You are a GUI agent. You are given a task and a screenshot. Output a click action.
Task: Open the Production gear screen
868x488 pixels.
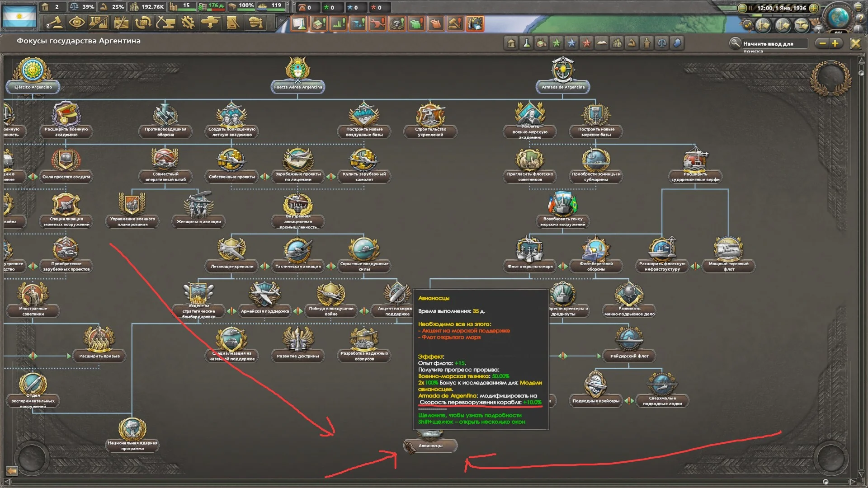click(x=188, y=23)
